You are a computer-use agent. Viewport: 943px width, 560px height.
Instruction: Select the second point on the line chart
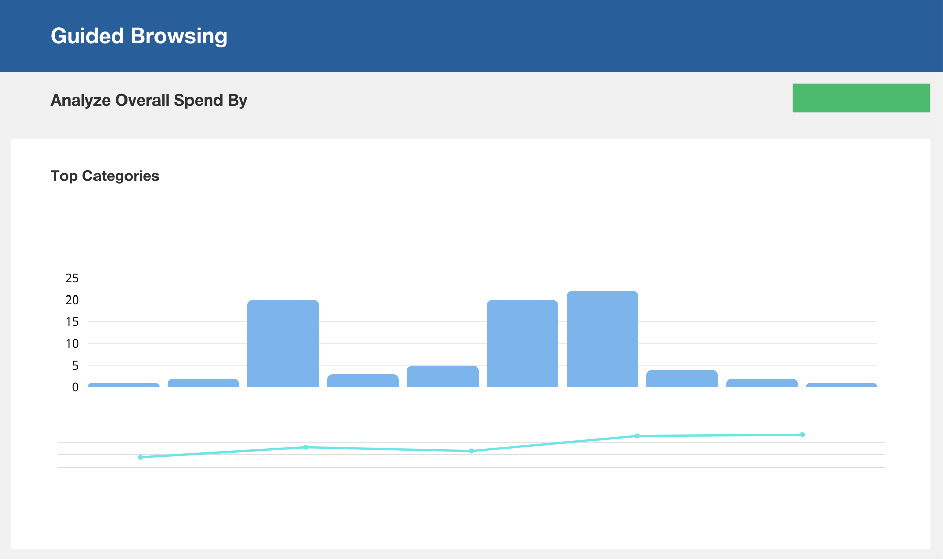click(x=306, y=447)
